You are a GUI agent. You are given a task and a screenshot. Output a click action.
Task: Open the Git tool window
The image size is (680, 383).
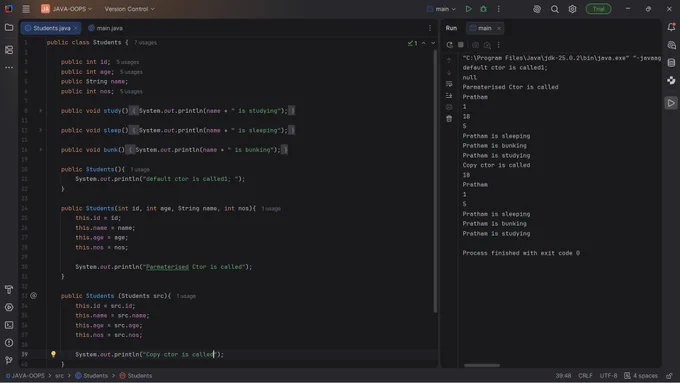tap(9, 360)
